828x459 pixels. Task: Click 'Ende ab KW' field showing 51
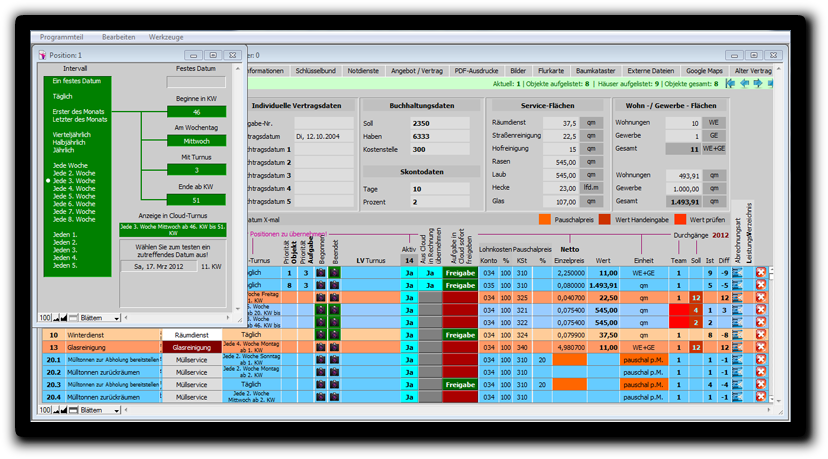pyautogui.click(x=196, y=200)
